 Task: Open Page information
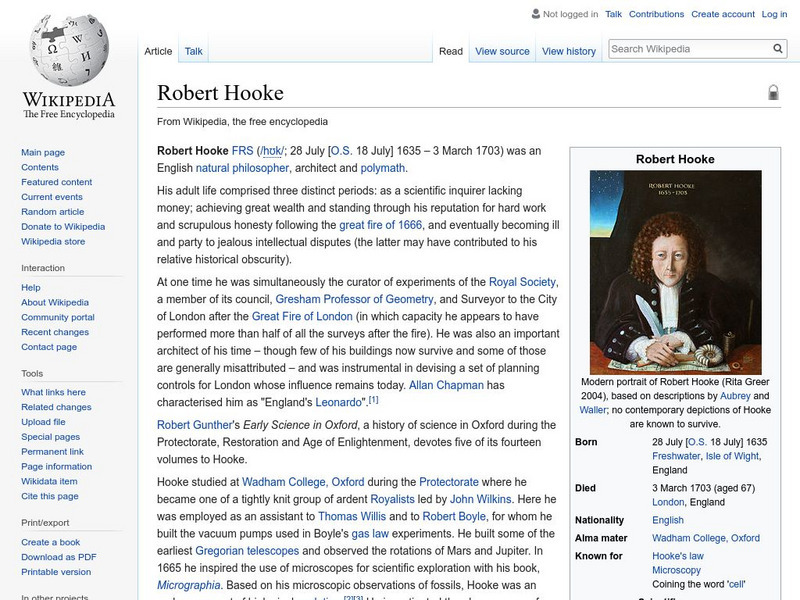tap(57, 466)
